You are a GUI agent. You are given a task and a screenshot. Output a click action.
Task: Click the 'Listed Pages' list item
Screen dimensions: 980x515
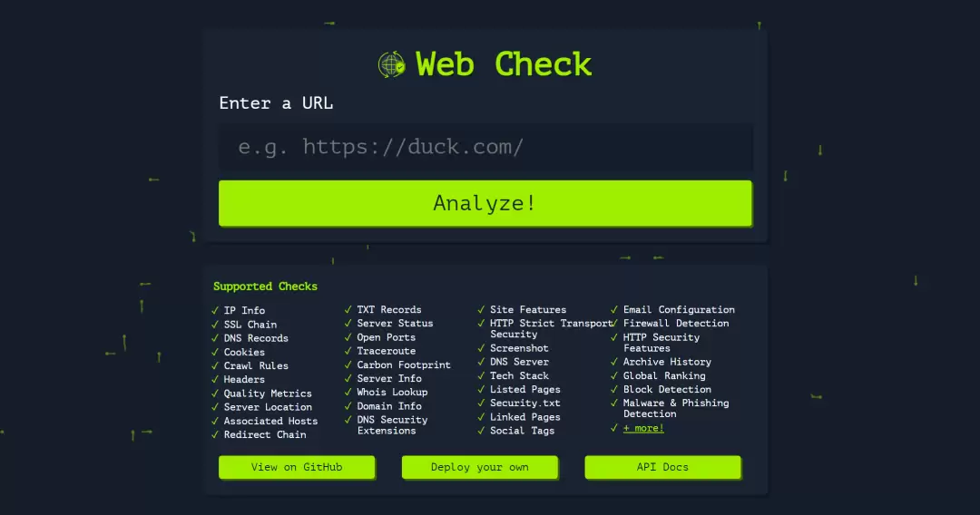coord(525,390)
